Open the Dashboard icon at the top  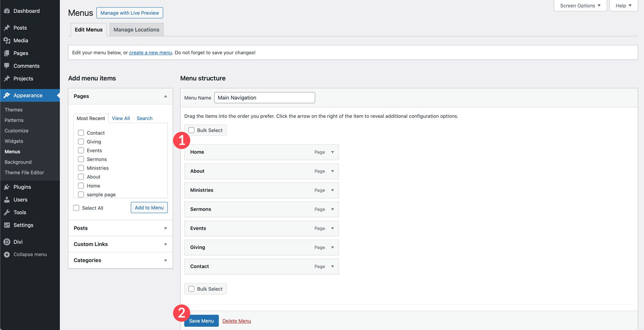pyautogui.click(x=7, y=11)
